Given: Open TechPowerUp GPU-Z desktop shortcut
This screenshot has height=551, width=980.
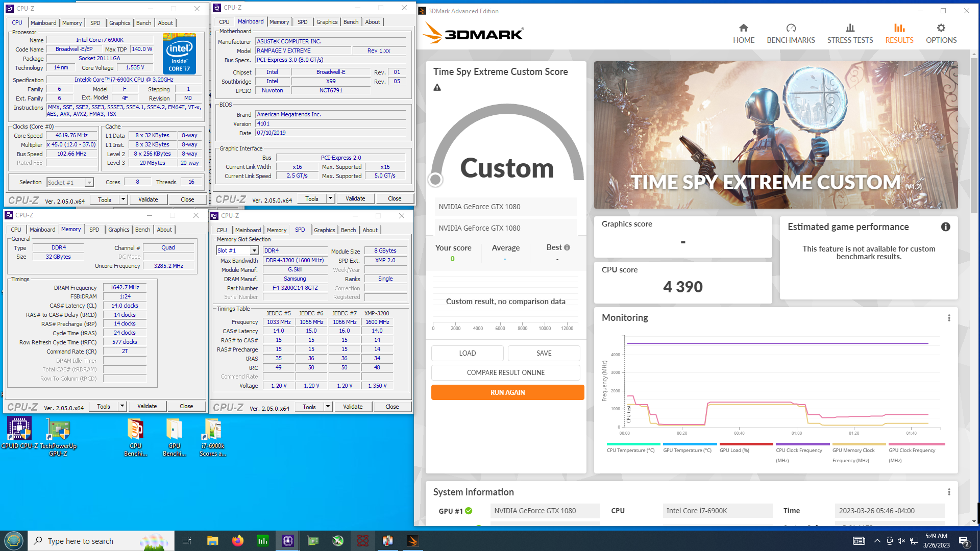Looking at the screenshot, I should (x=58, y=437).
